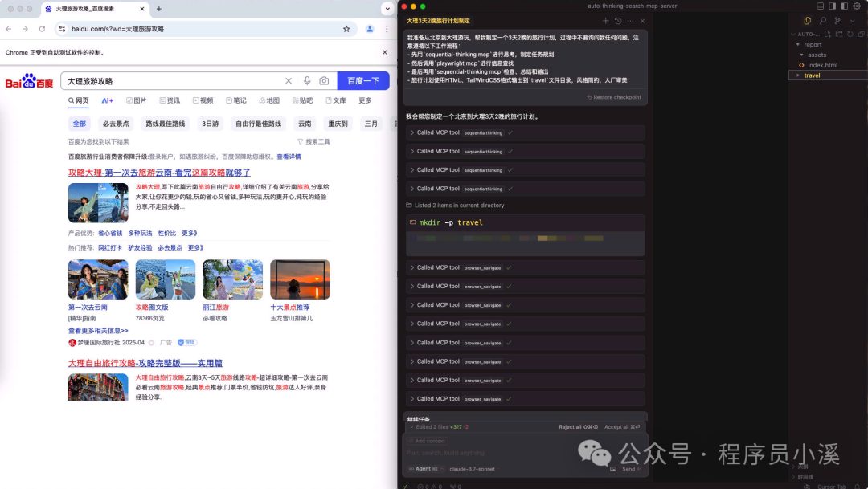Click the Collapse Folders icon in the explorer
Screen dimensions: 868x489
click(x=862, y=34)
